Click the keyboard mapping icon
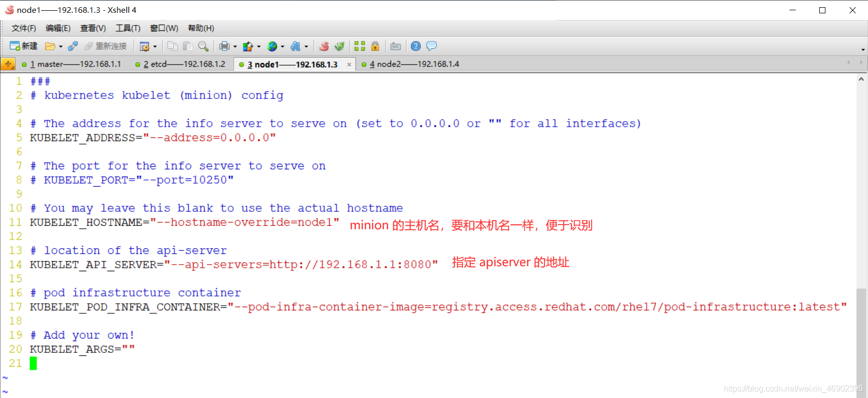The height and width of the screenshot is (398, 868). click(x=396, y=46)
